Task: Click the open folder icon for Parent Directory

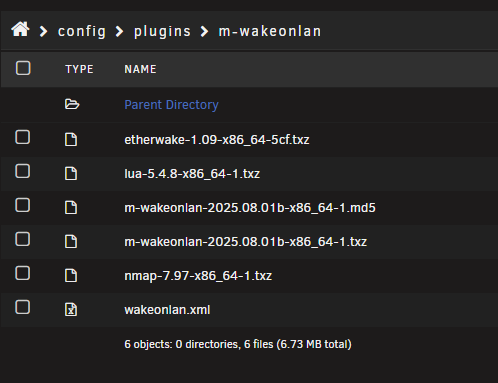Action: (72, 104)
